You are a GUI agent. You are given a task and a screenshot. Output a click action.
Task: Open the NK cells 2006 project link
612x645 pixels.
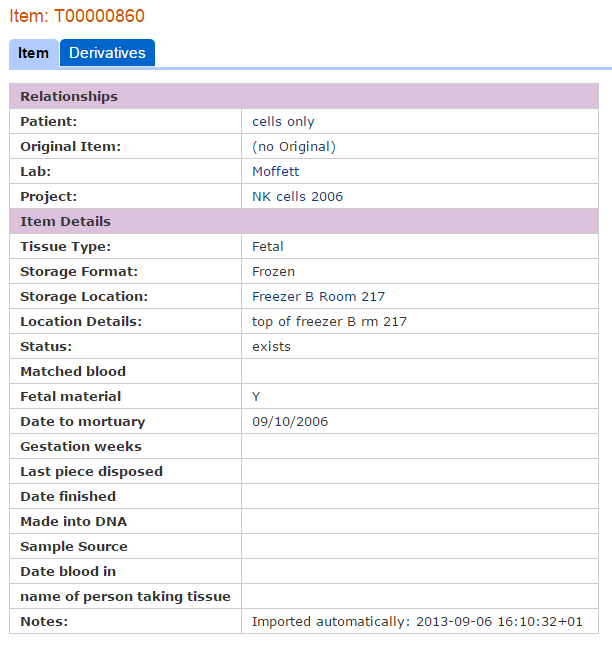pyautogui.click(x=297, y=197)
